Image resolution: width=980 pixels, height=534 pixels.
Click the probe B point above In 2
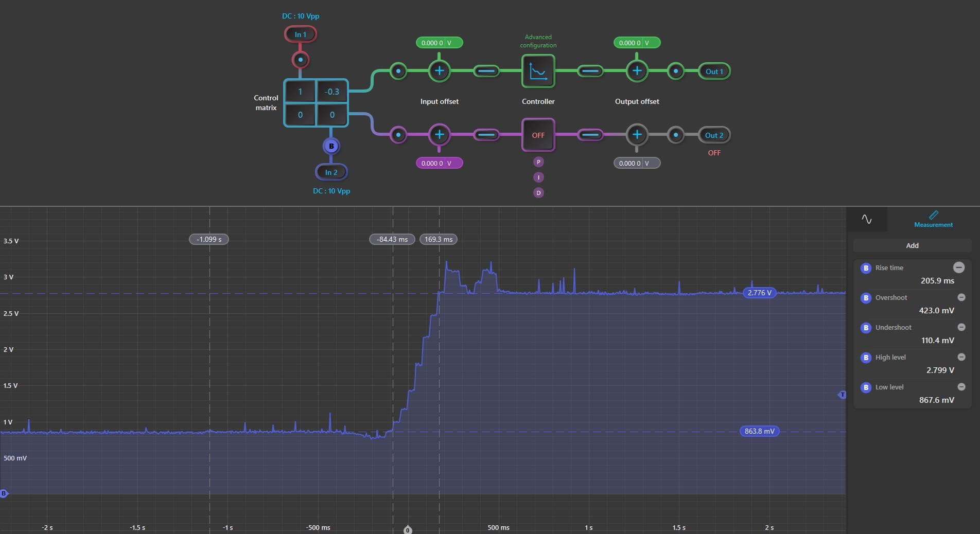[x=331, y=146]
